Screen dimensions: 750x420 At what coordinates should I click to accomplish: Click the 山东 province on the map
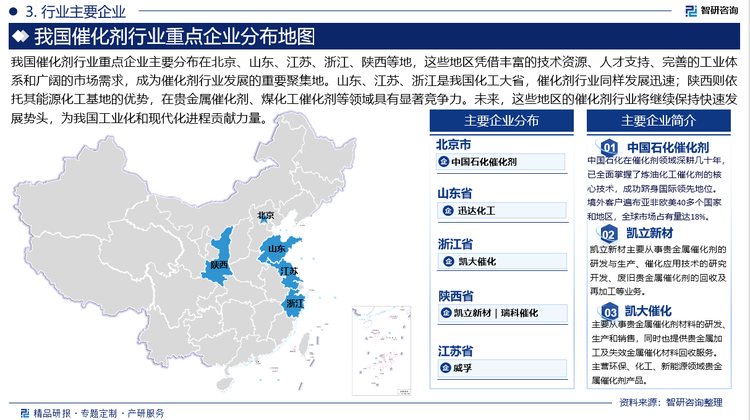coord(277,249)
